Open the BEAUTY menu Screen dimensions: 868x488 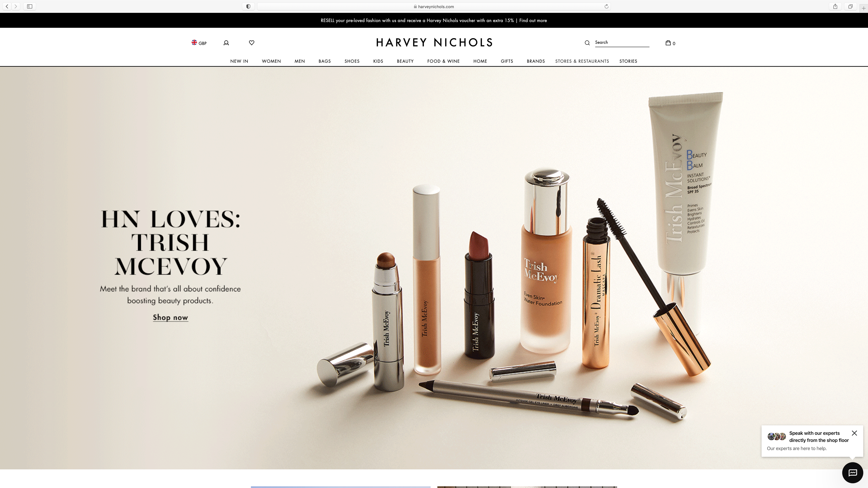(405, 61)
